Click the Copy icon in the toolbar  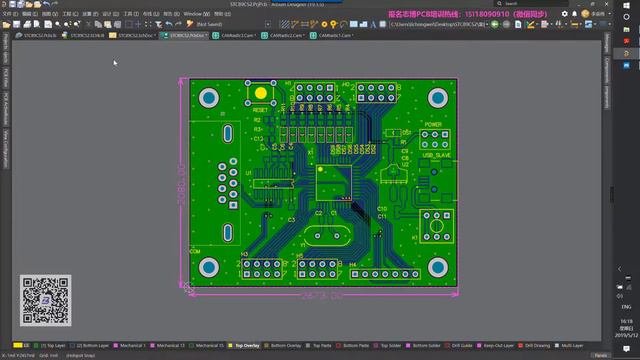[x=98, y=24]
